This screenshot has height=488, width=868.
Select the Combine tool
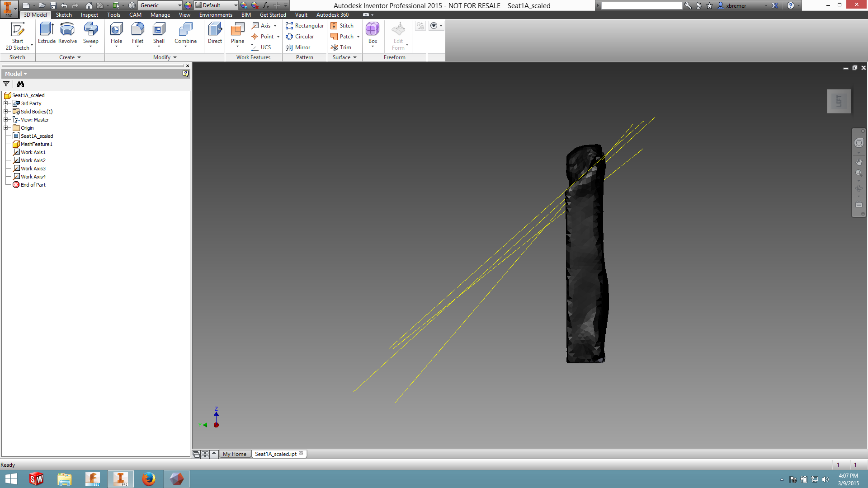tap(185, 34)
